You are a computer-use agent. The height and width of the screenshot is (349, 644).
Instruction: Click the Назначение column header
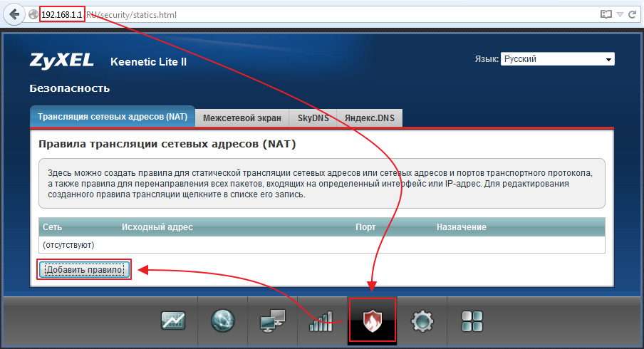click(x=461, y=227)
